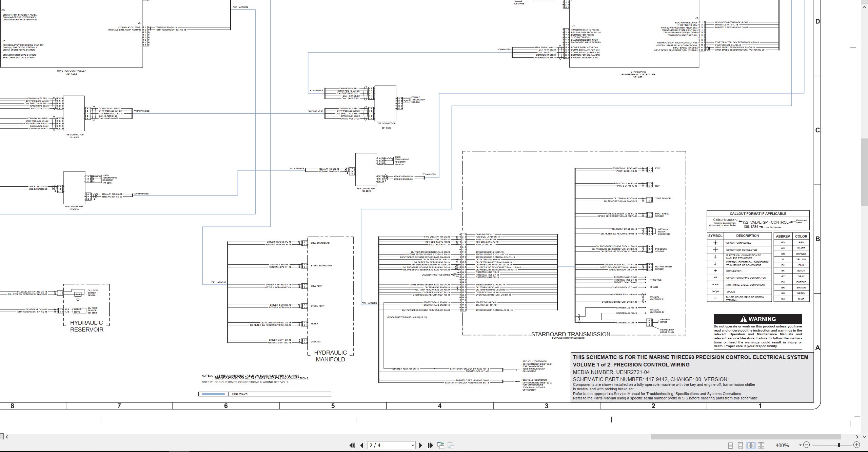Click the STERN PORT connector label
The image size is (868, 452).
(x=318, y=306)
